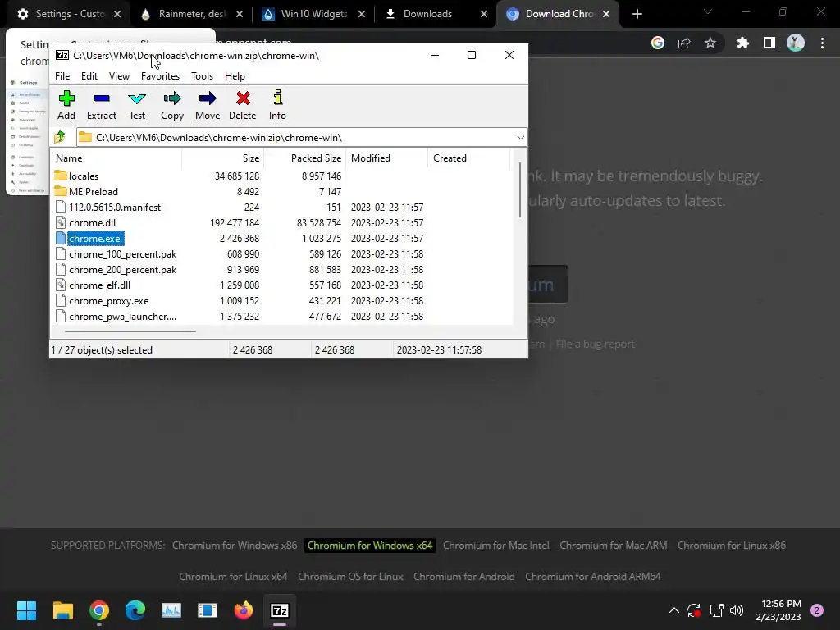Open Firefox from taskbar

(x=243, y=610)
